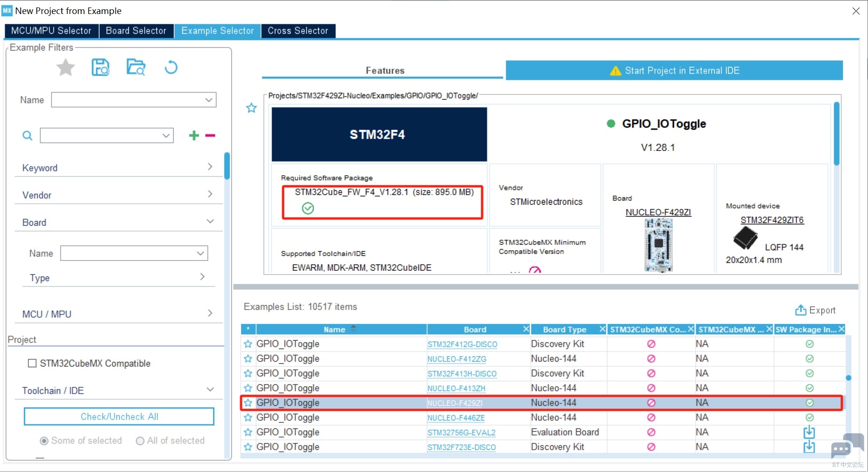
Task: Star the GPIO_IOToggle row for STM32F723E-DISCO
Action: [x=248, y=447]
